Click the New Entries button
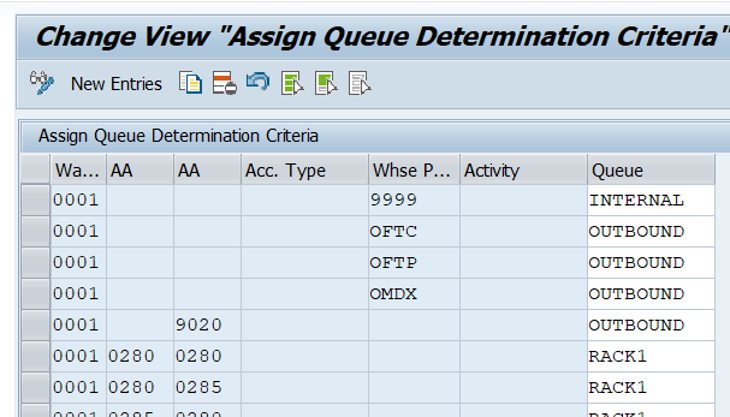The width and height of the screenshot is (730, 417). coord(116,84)
